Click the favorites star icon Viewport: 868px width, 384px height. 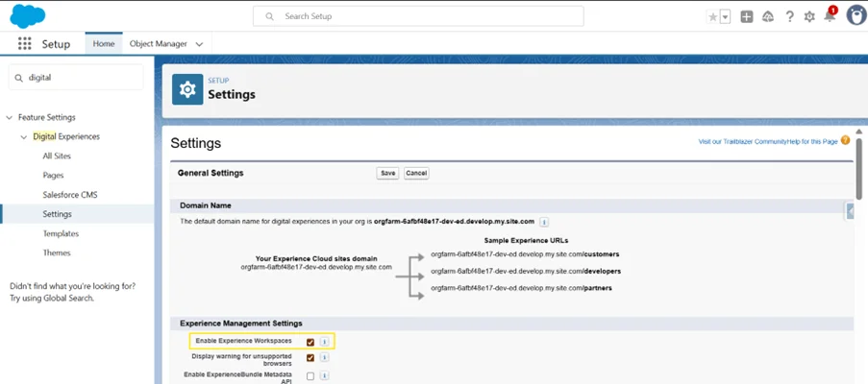click(x=713, y=16)
